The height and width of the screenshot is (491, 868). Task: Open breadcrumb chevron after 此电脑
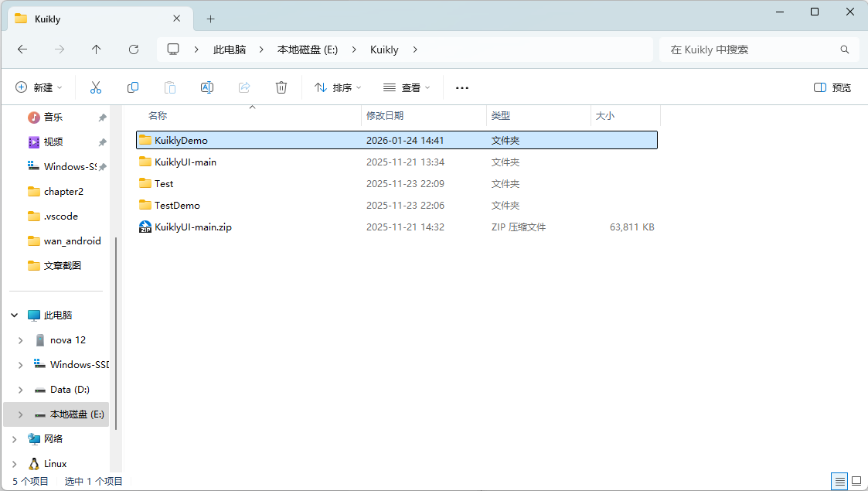(261, 49)
